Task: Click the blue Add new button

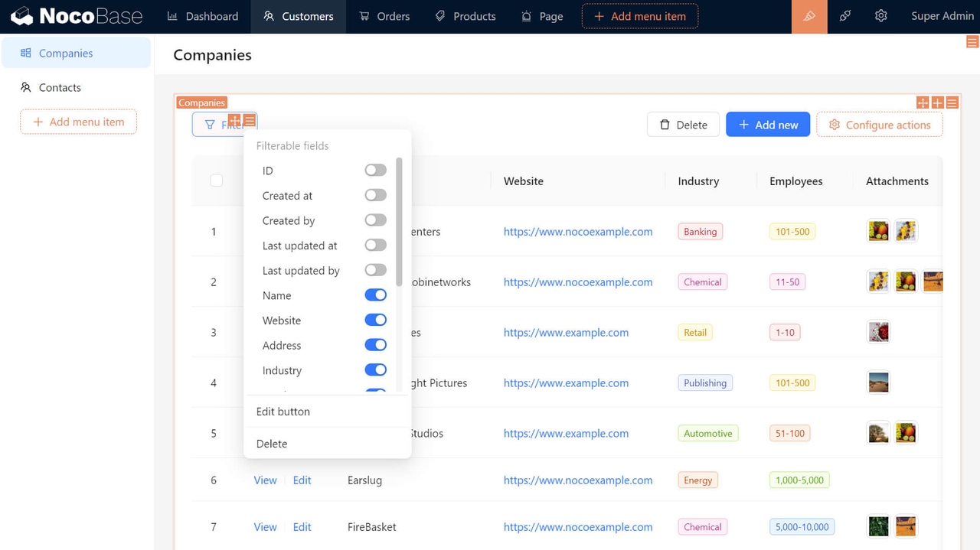Action: 767,125
